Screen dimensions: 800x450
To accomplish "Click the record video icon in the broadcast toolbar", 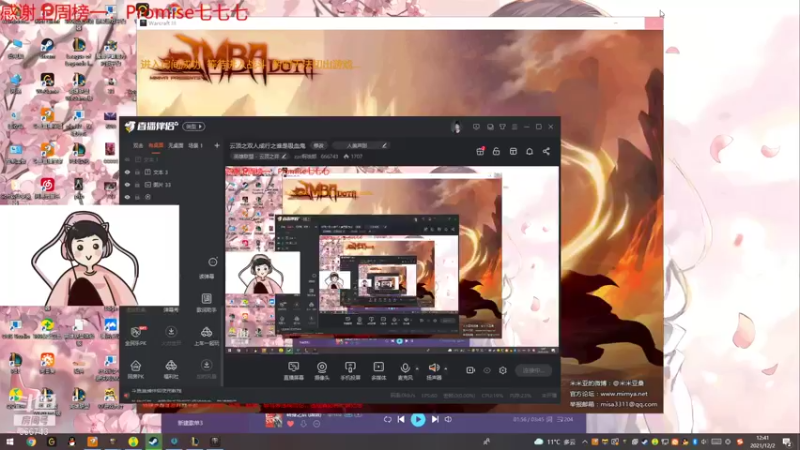I will [470, 370].
